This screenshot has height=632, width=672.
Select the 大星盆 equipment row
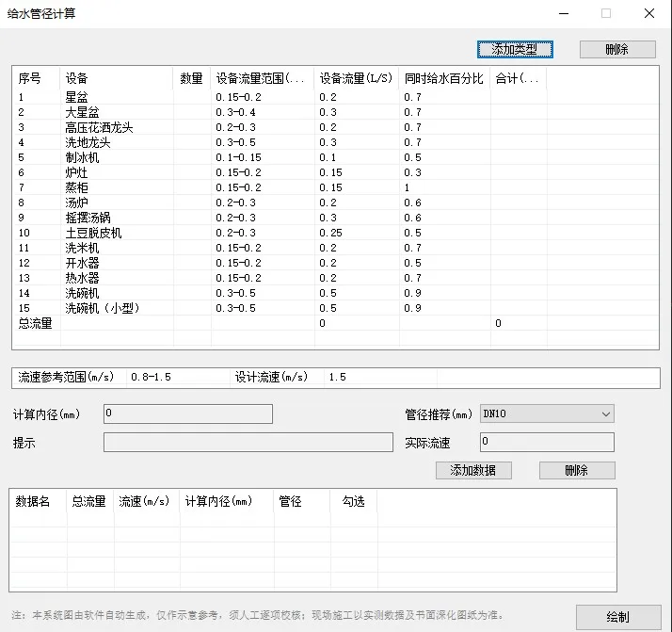tap(335, 112)
